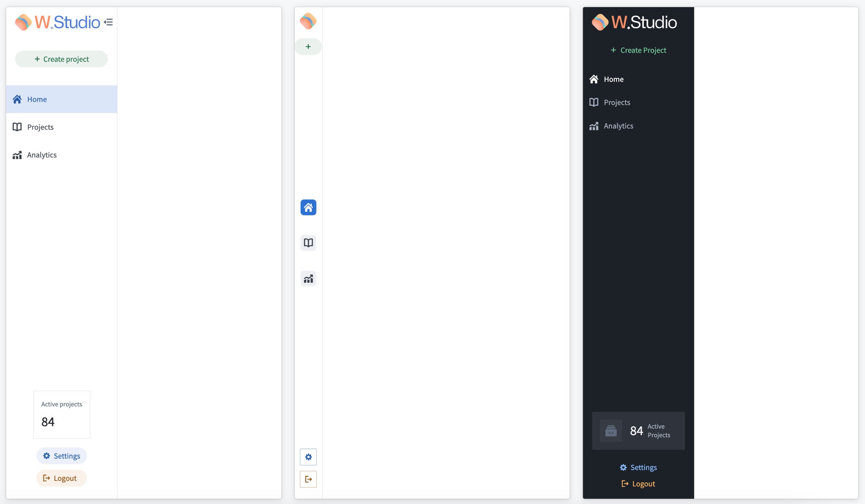Collapse the light sidebar with the menu-fold icon
Screen dimensions: 865x504
pyautogui.click(x=109, y=22)
